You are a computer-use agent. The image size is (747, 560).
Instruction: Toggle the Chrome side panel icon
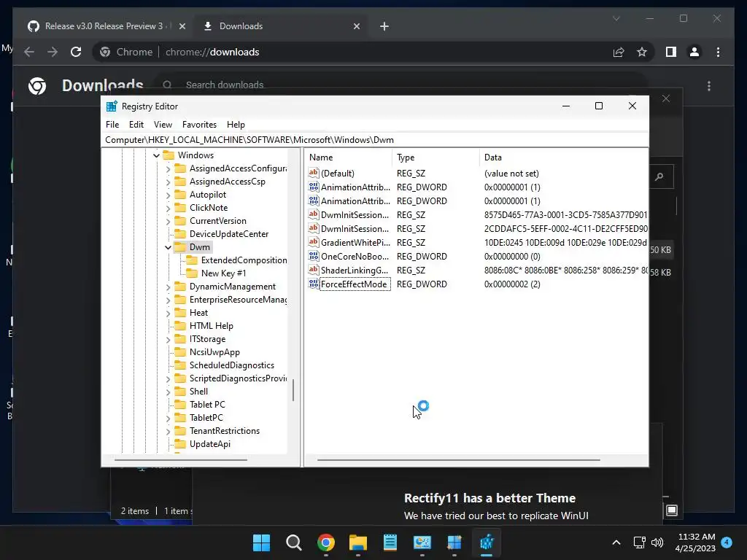click(x=671, y=52)
